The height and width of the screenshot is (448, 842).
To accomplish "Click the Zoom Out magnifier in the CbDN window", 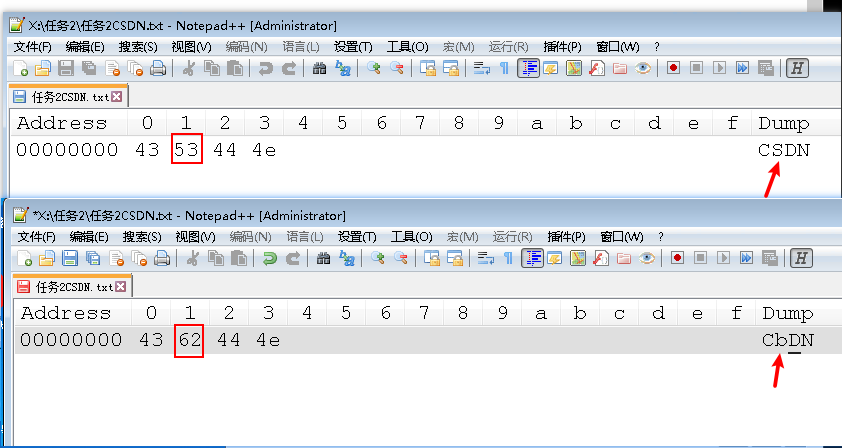I will point(401,258).
